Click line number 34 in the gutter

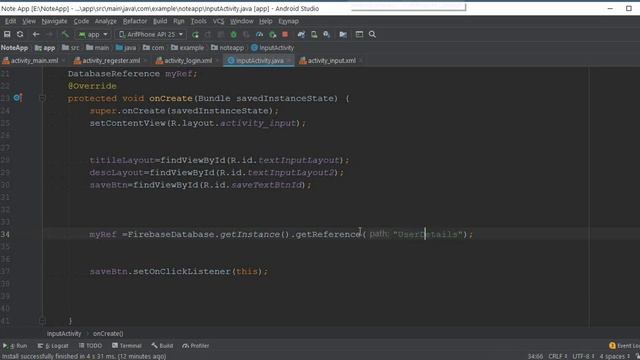(5, 234)
